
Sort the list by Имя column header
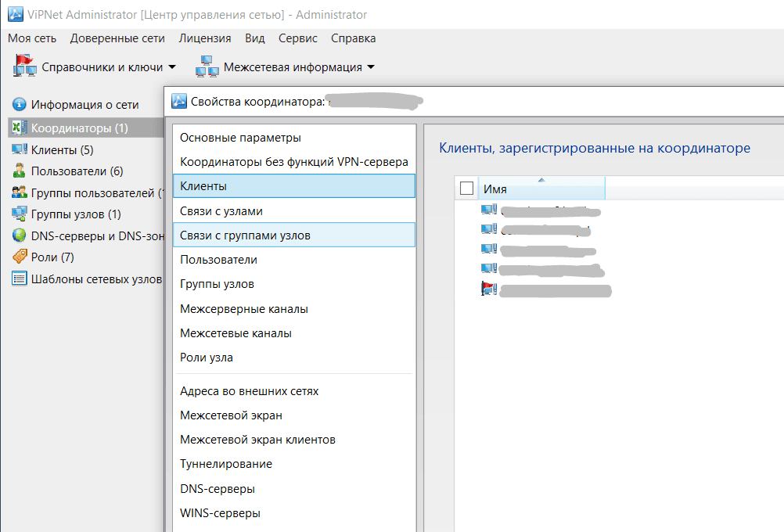540,189
